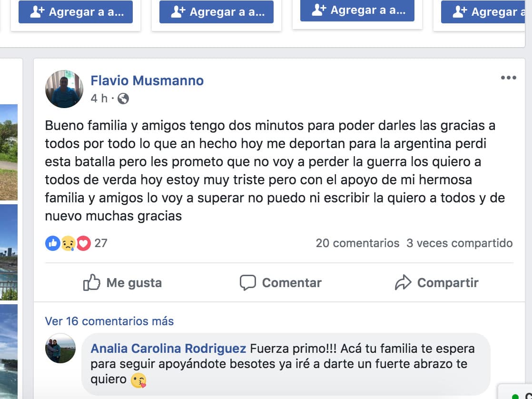Screen dimensions: 532x399
Task: Expand Ver 16 comentarios más
Action: (x=109, y=321)
